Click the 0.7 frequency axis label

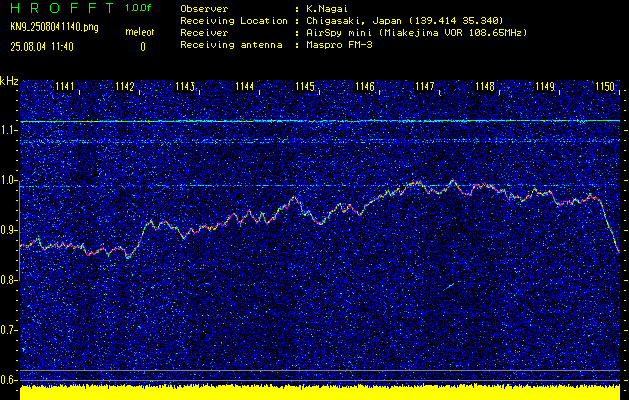point(7,331)
